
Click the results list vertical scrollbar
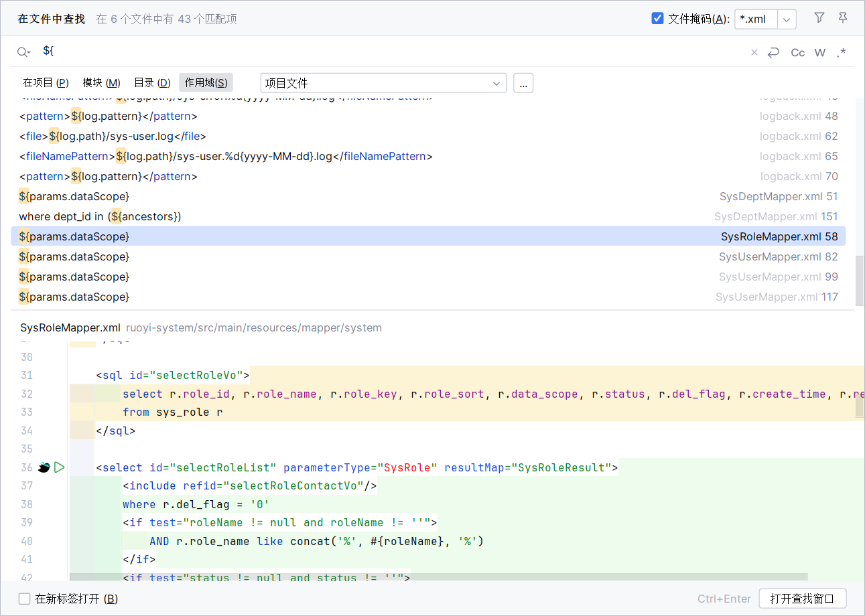click(x=860, y=281)
